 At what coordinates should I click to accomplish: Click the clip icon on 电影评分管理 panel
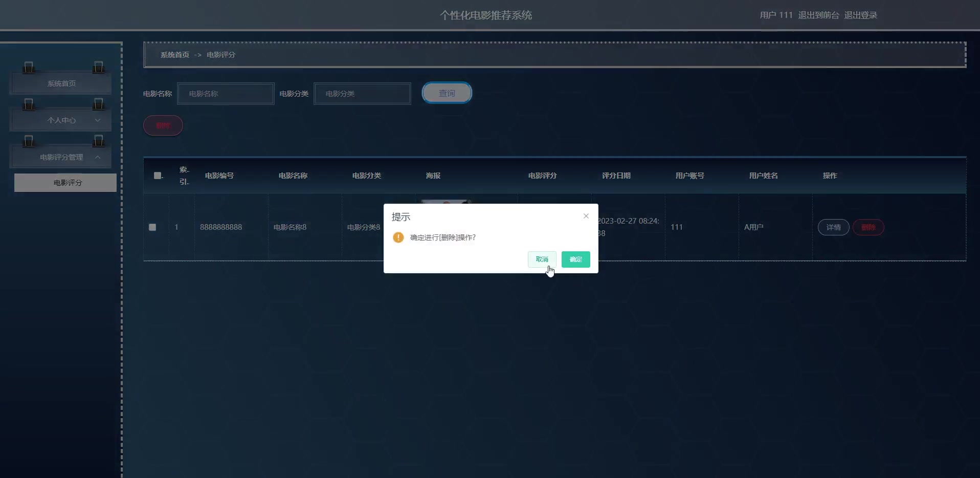point(29,141)
